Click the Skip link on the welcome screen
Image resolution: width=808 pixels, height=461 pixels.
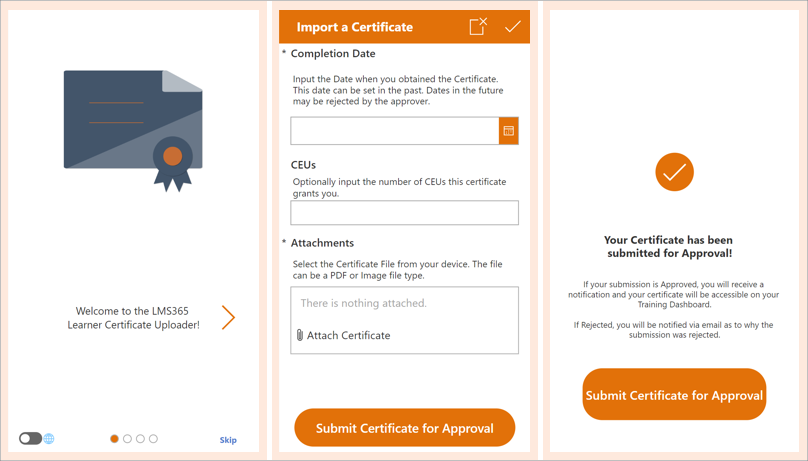click(x=228, y=440)
